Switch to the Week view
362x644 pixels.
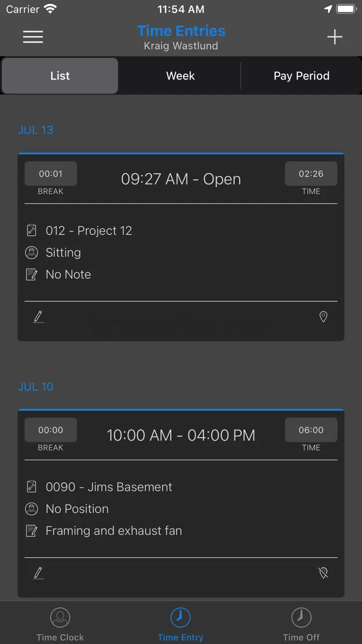click(x=181, y=76)
